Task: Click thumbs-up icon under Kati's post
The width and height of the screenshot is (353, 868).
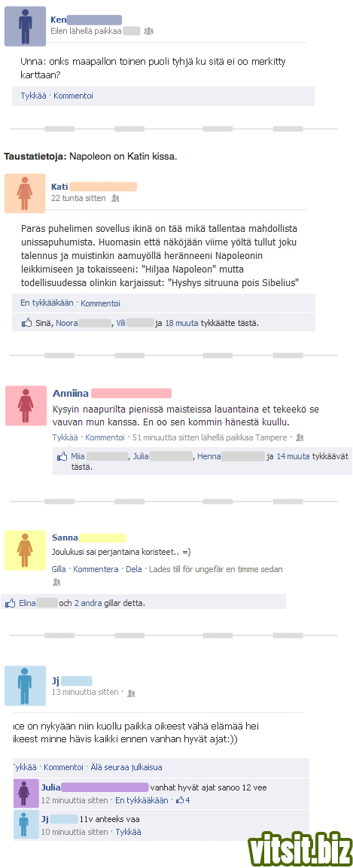Action: [x=26, y=322]
